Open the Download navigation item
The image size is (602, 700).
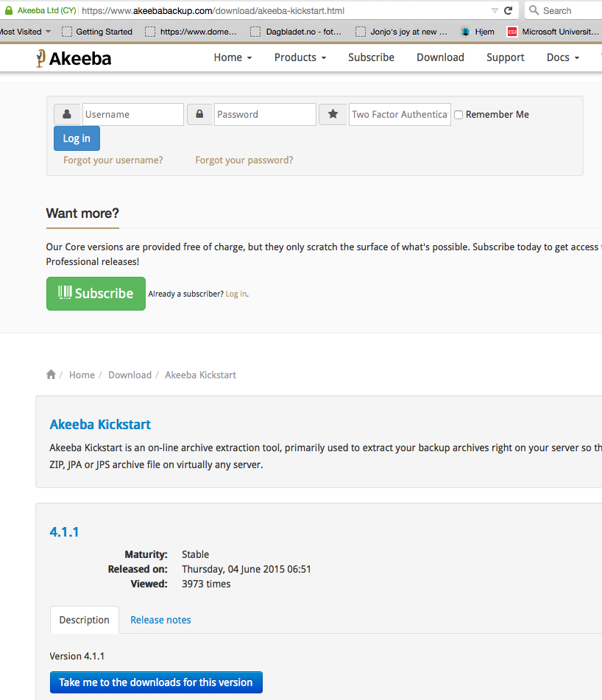pos(440,57)
